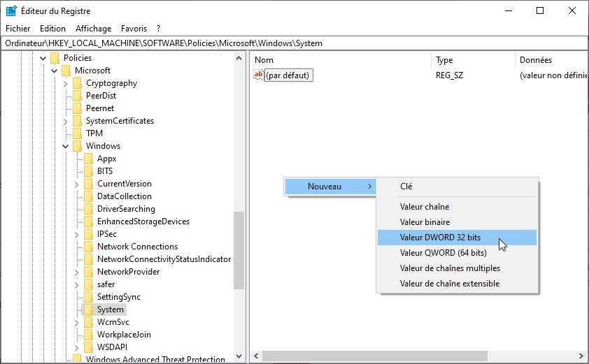Click the folder icon next to TPM

[77, 133]
